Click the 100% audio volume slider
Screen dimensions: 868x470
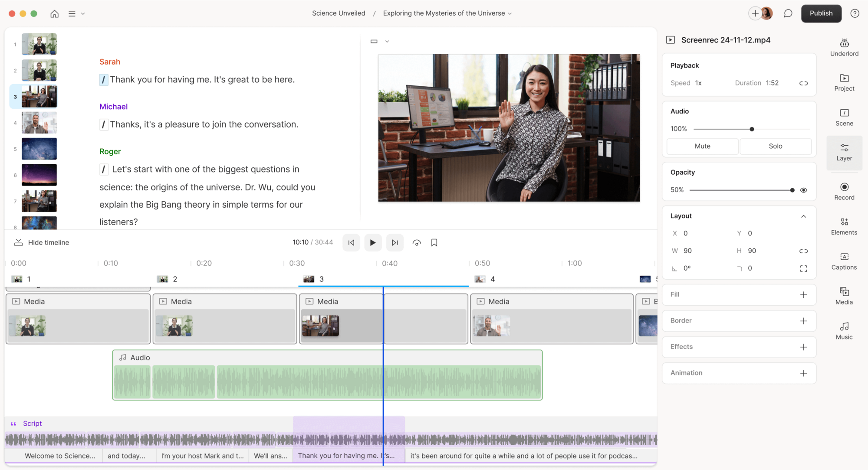[751, 129]
